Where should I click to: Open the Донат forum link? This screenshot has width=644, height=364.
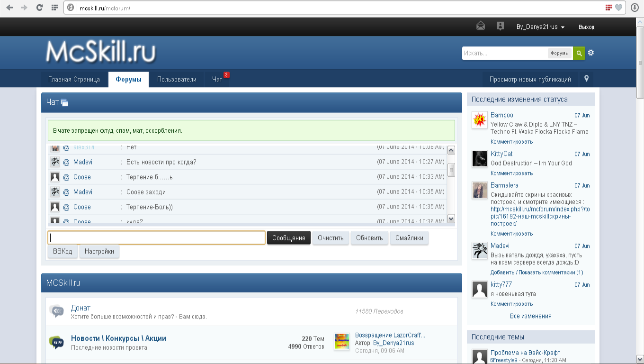[x=80, y=308]
